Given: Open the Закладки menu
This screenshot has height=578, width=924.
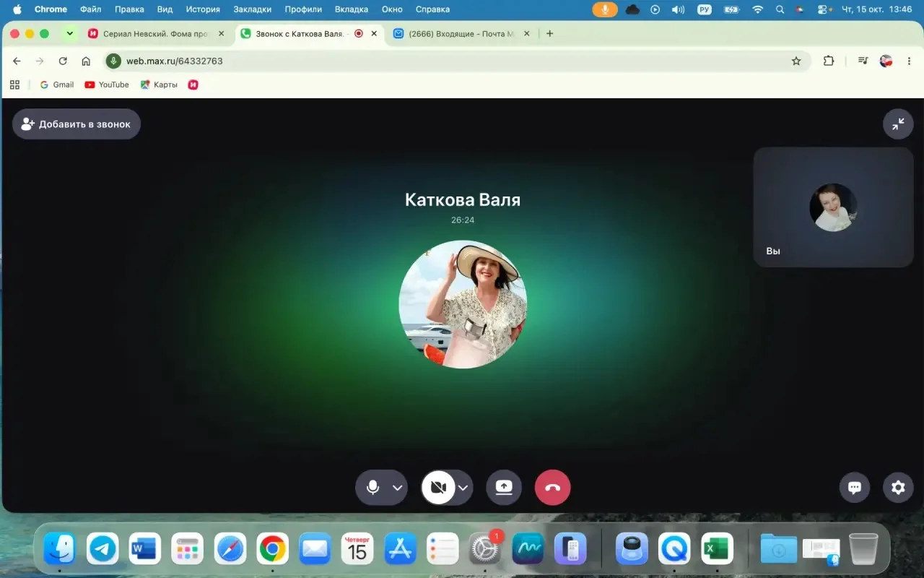Looking at the screenshot, I should click(x=252, y=9).
